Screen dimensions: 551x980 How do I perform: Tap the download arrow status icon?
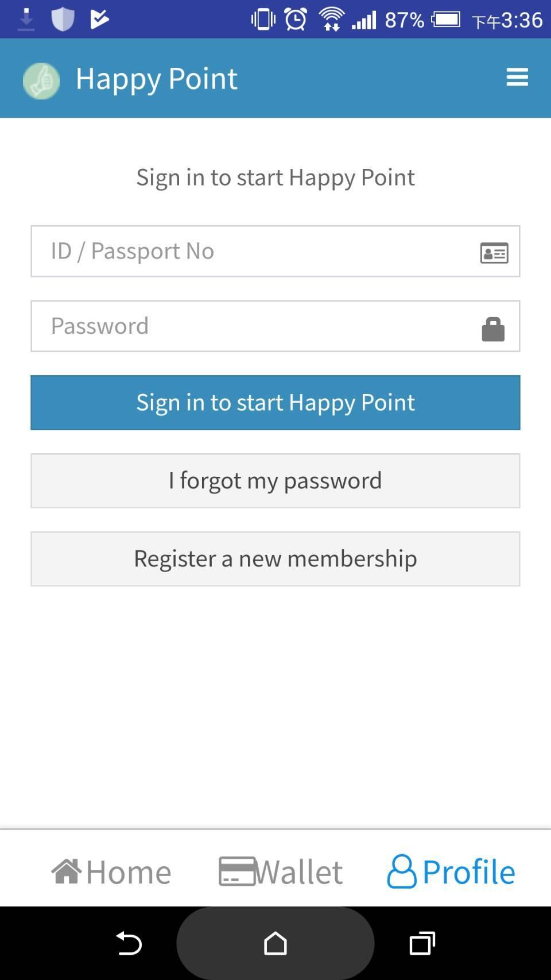(x=26, y=20)
